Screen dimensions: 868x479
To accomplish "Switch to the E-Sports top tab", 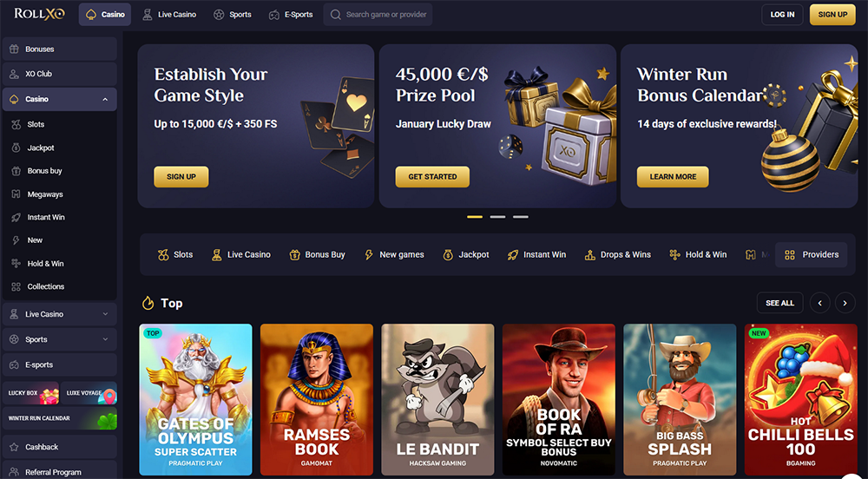I will tap(291, 15).
